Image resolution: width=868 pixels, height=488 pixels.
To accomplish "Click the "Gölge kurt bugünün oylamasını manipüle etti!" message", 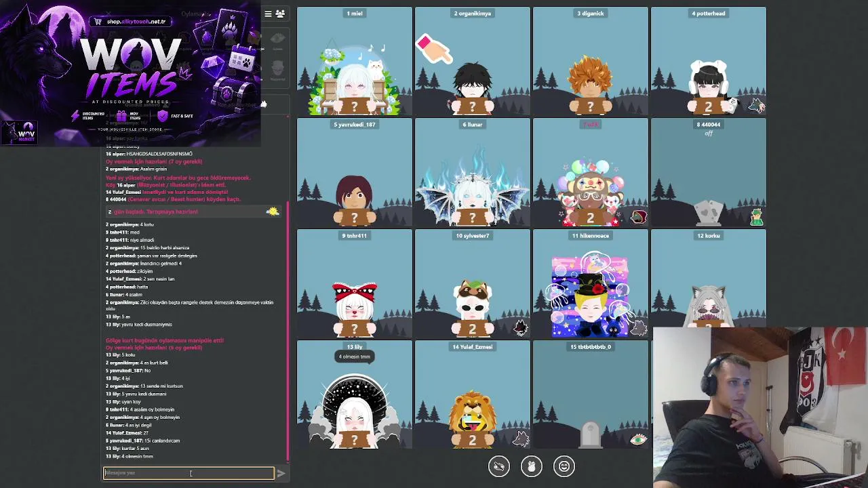I will click(x=165, y=340).
